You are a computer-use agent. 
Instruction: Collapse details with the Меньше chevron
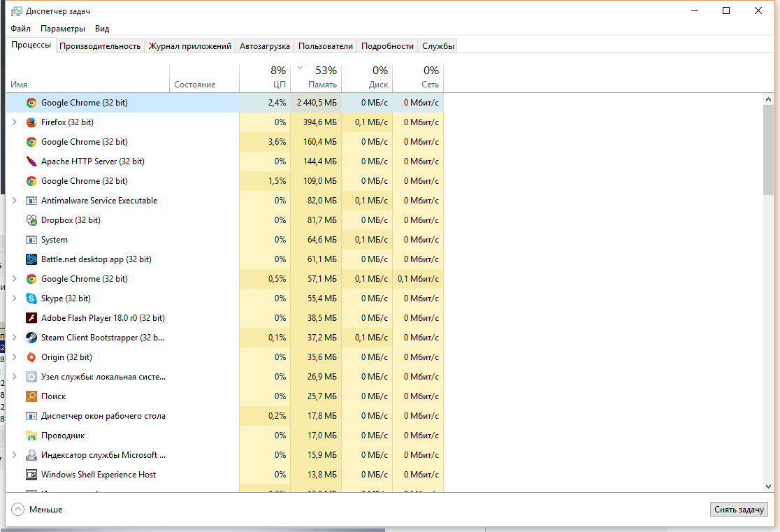(x=18, y=510)
